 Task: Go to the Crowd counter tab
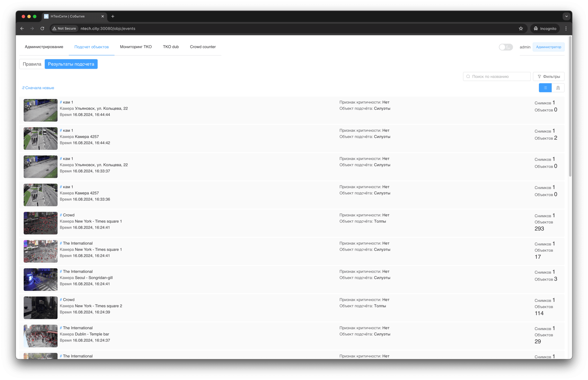[x=203, y=47]
